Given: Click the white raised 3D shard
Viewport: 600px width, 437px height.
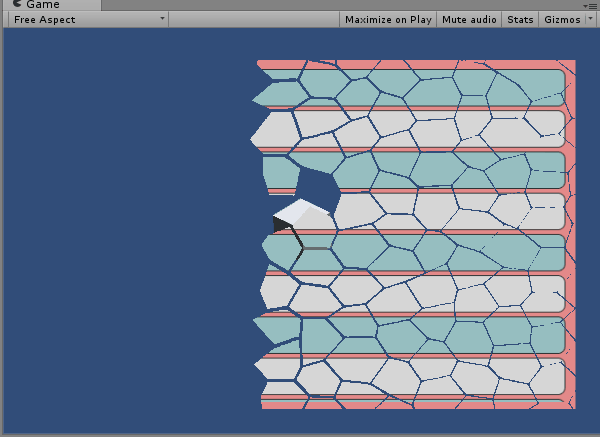Looking at the screenshot, I should [x=302, y=214].
